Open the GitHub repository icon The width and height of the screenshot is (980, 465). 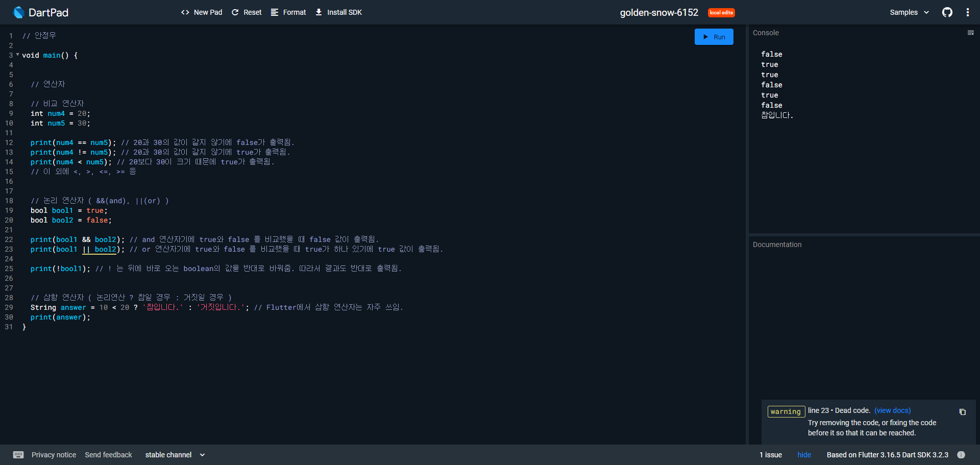point(947,12)
